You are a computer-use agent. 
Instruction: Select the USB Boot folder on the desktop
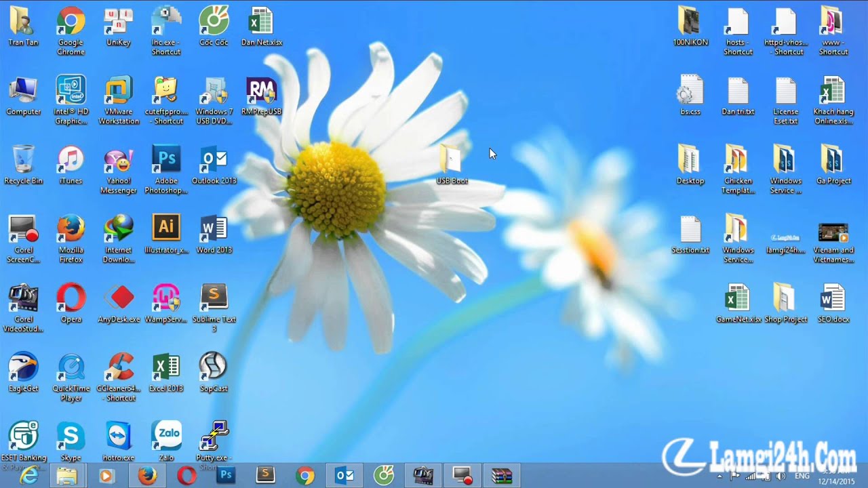click(452, 164)
